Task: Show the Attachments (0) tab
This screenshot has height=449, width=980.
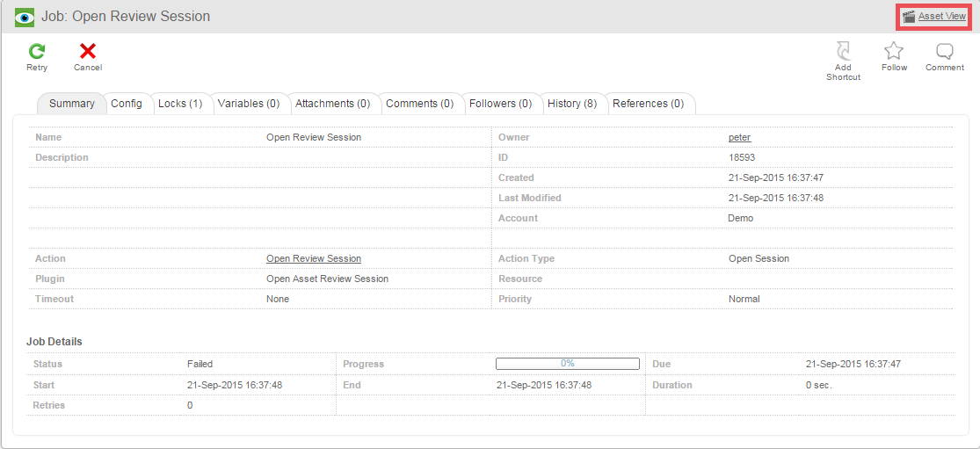Action: pos(332,104)
